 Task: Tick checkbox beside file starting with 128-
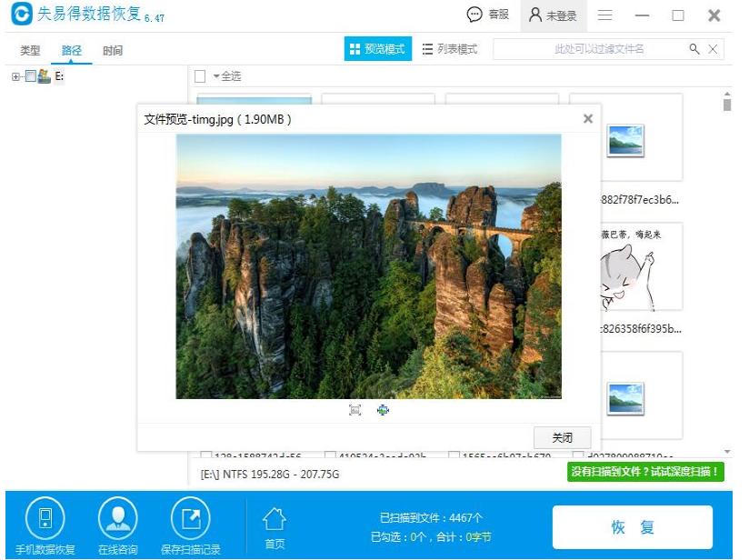point(205,456)
